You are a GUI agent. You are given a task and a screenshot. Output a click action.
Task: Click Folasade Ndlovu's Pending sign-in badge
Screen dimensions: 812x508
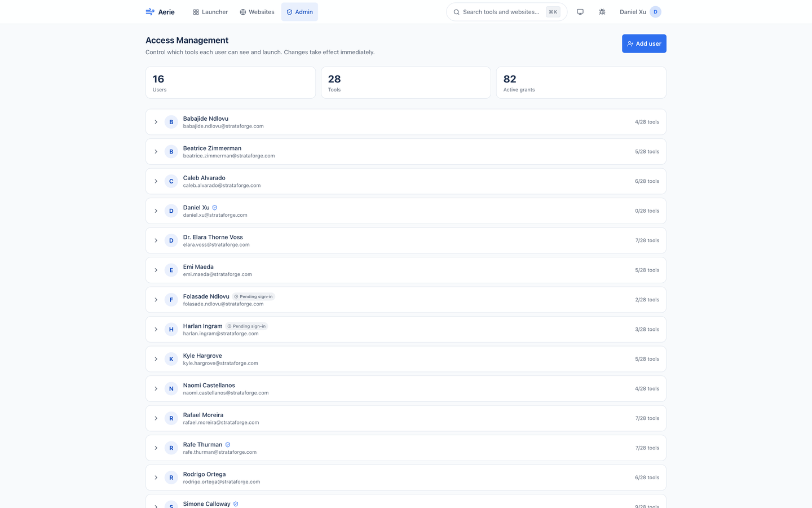click(254, 297)
